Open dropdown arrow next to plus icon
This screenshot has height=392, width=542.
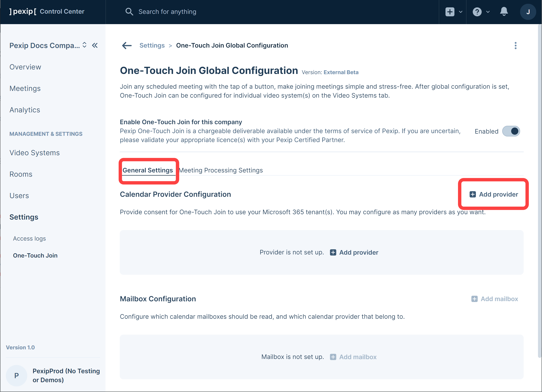(x=460, y=12)
